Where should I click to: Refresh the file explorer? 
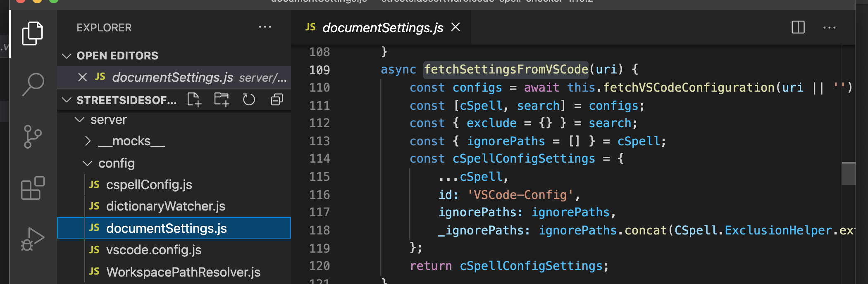pos(249,99)
